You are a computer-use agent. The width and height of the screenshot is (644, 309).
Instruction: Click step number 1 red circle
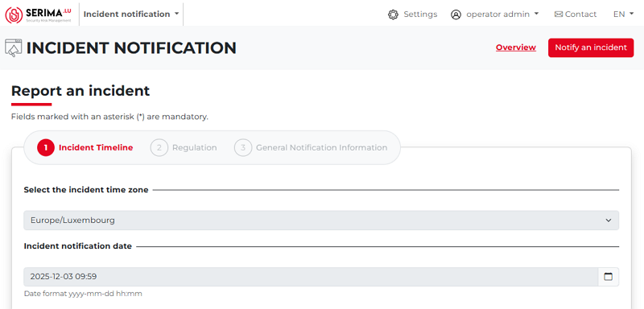(46, 148)
